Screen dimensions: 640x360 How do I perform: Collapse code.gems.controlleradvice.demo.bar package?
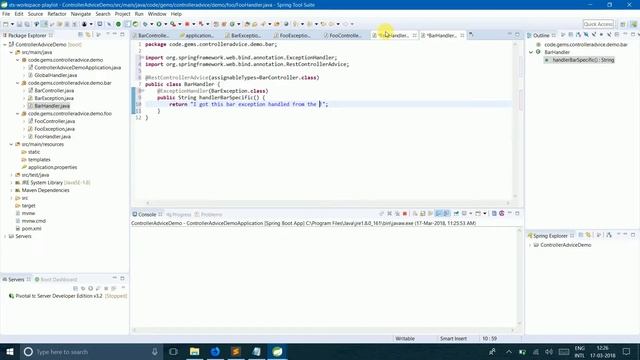[18, 83]
